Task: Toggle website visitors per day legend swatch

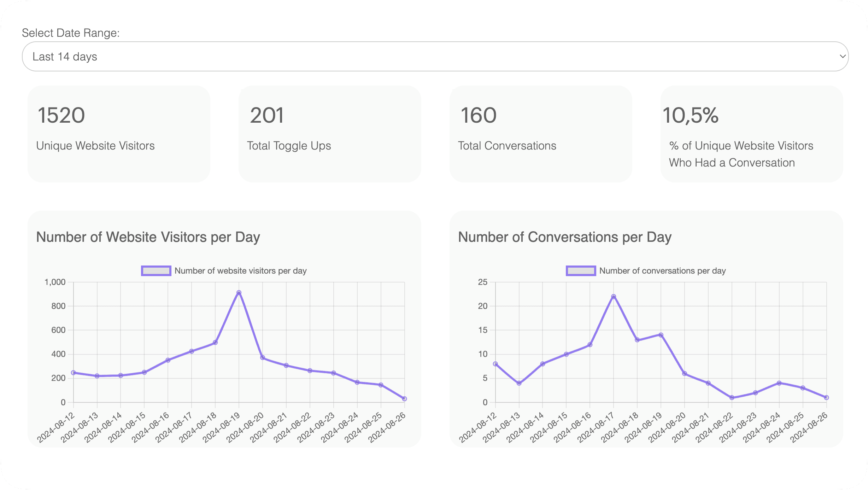Action: pyautogui.click(x=156, y=271)
